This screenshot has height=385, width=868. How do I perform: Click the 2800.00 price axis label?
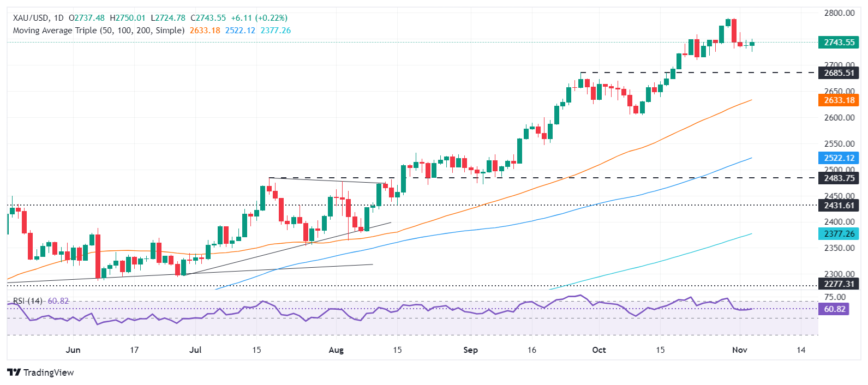(839, 13)
